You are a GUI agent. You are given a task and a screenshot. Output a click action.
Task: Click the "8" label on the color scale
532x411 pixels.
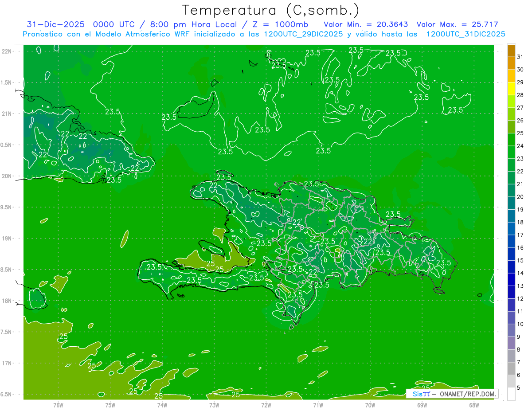519,350
